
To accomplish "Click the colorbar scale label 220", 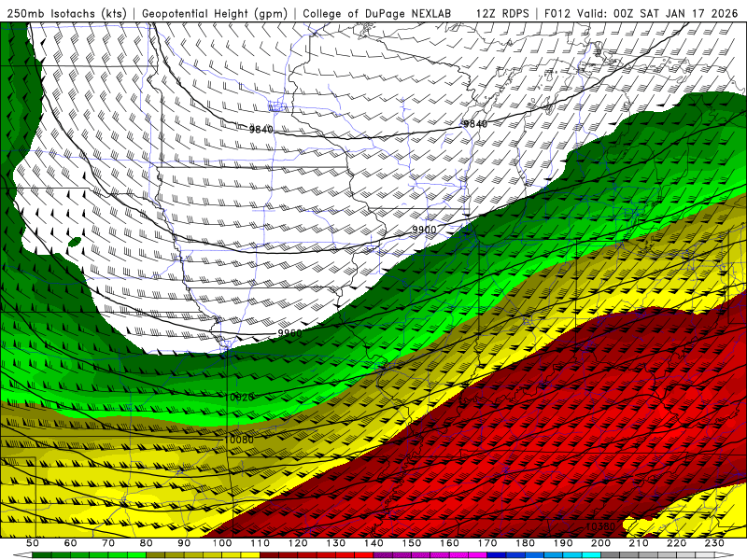I will [676, 543].
